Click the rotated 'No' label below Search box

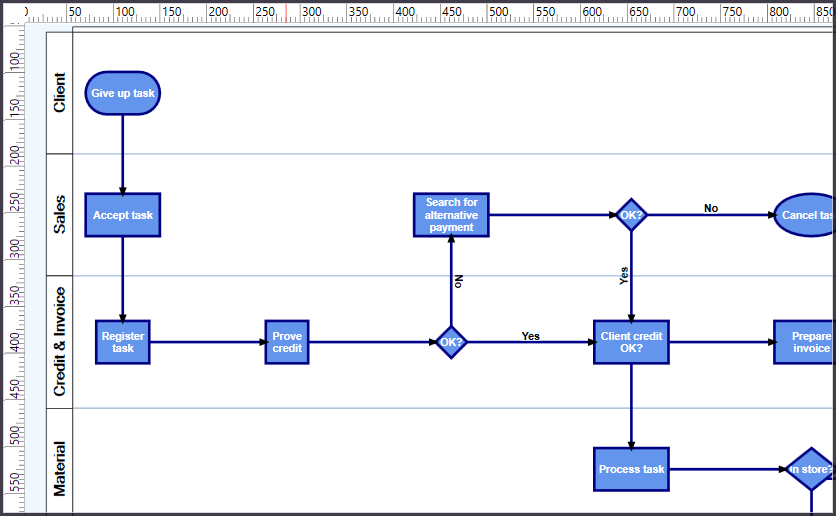click(x=459, y=281)
